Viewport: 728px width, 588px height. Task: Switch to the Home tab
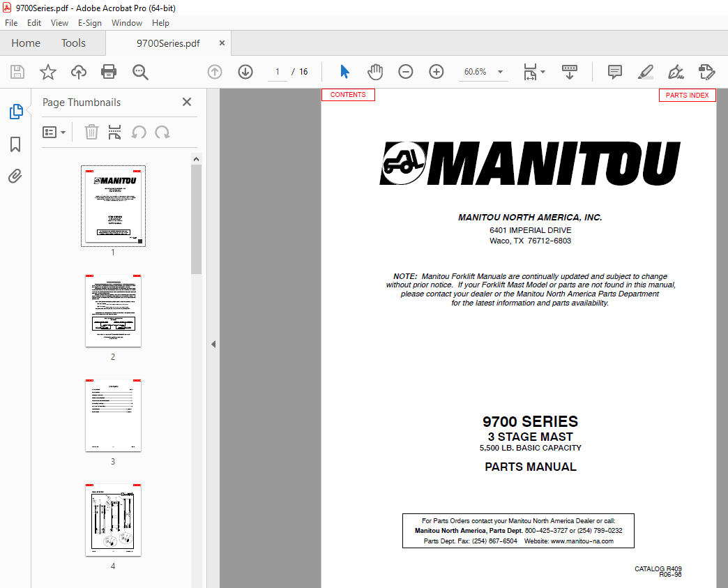click(x=26, y=43)
